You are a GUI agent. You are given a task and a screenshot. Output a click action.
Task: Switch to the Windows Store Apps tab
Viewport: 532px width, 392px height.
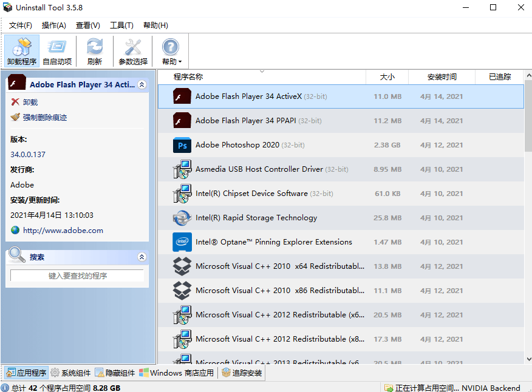[177, 373]
